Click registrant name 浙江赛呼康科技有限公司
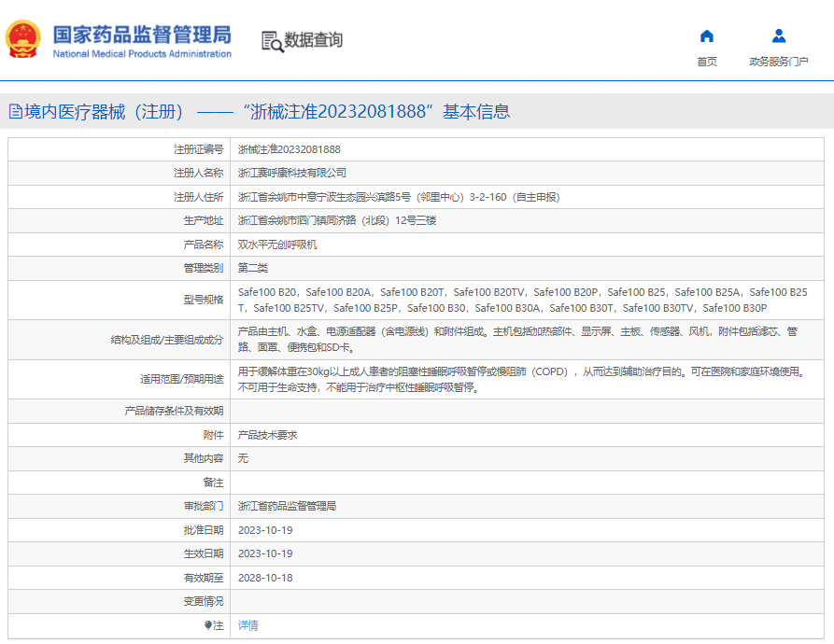Screen dimensions: 834x644 292,174
